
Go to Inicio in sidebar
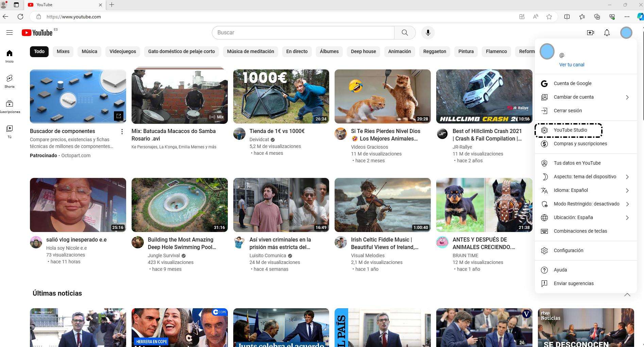[10, 56]
